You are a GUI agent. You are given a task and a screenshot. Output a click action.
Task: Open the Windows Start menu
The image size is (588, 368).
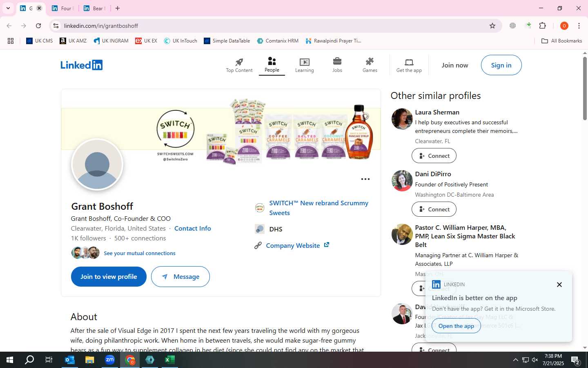pos(10,360)
